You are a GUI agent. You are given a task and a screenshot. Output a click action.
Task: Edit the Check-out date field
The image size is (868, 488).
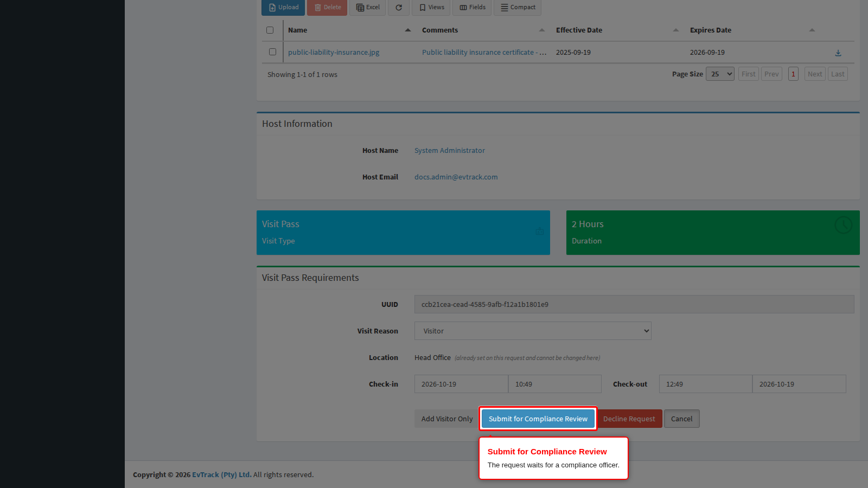799,384
